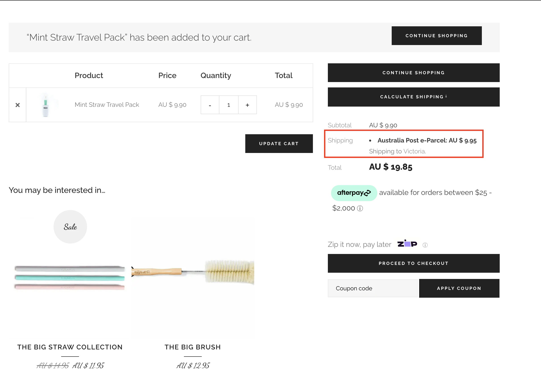Apply the coupon

(x=459, y=288)
